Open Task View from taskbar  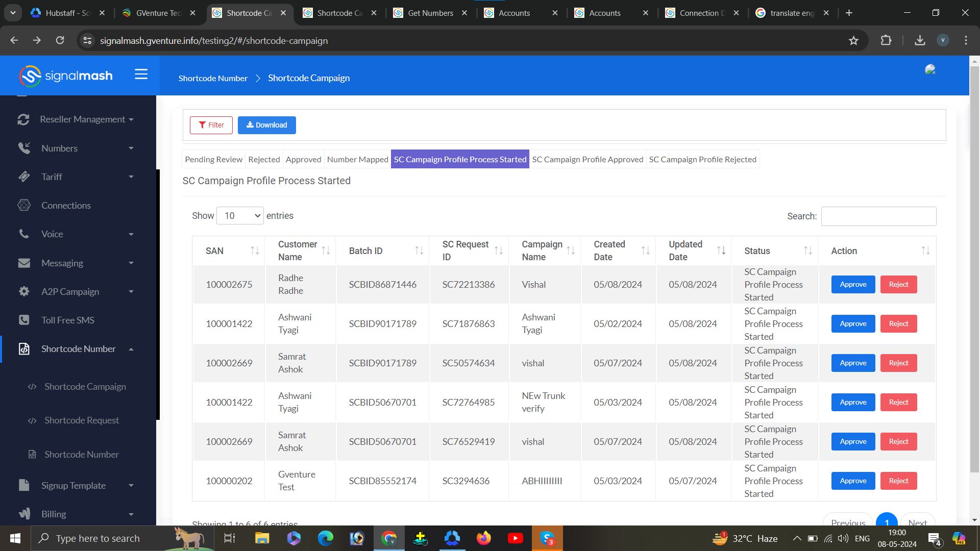230,538
